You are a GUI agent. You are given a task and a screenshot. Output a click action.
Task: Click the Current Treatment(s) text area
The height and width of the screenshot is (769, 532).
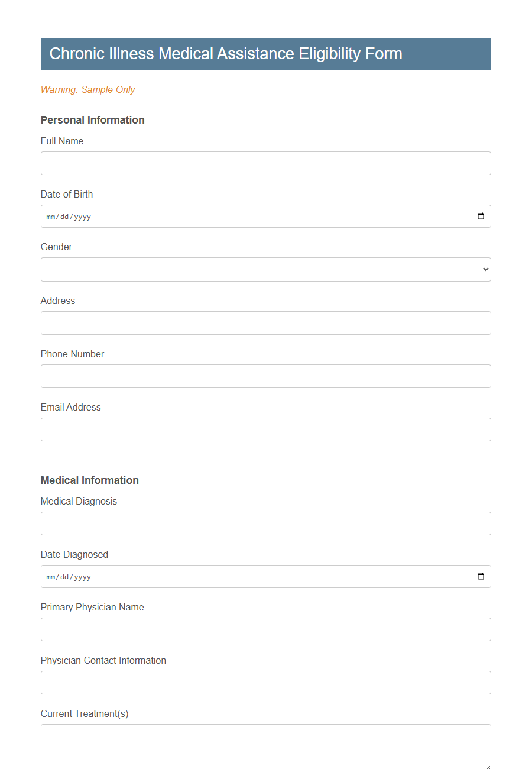(266, 745)
